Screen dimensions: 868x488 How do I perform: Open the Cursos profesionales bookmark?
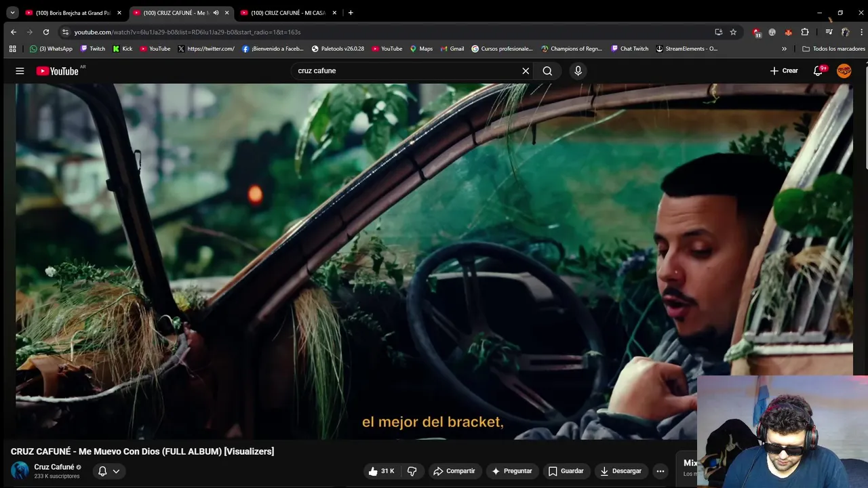pos(502,49)
